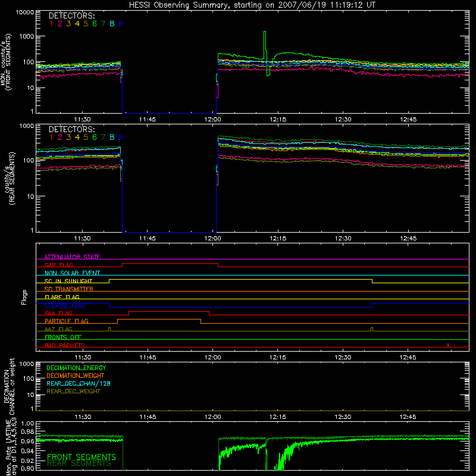Image resolution: width=476 pixels, height=476 pixels.
Task: Click the AAZ FLAG label
Action: point(58,329)
